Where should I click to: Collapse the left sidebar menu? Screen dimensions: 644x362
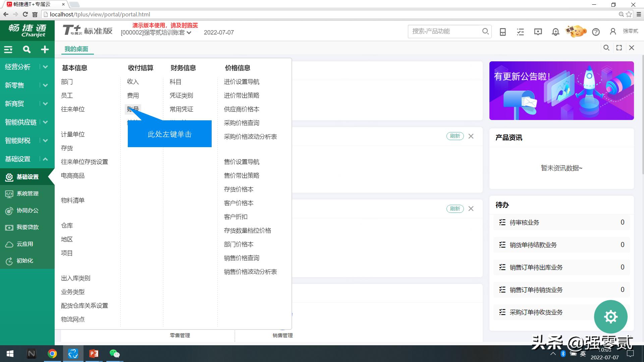click(8, 49)
